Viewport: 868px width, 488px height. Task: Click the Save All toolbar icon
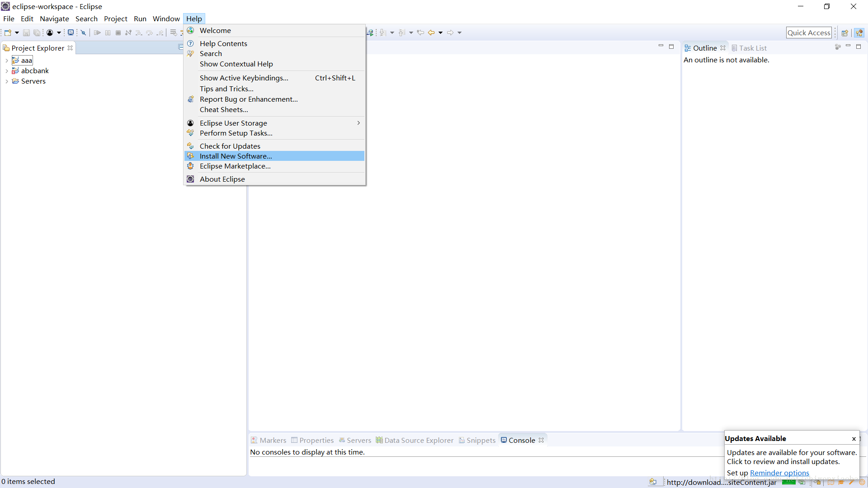pos(37,33)
